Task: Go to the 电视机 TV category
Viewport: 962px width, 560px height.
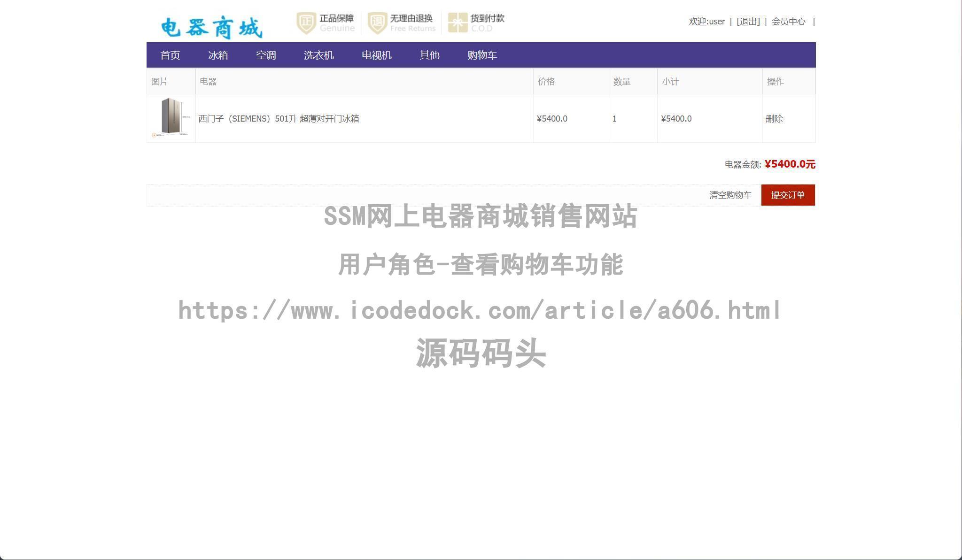Action: tap(376, 55)
